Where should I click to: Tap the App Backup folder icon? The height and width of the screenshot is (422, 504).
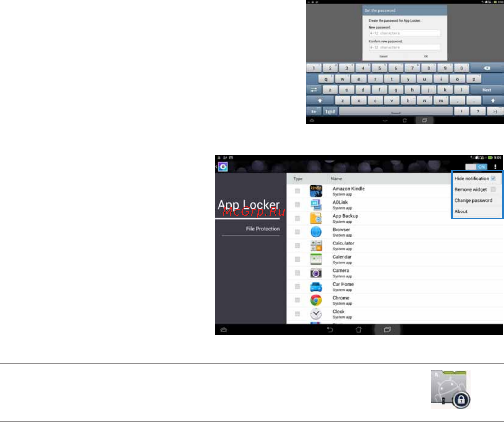316,218
